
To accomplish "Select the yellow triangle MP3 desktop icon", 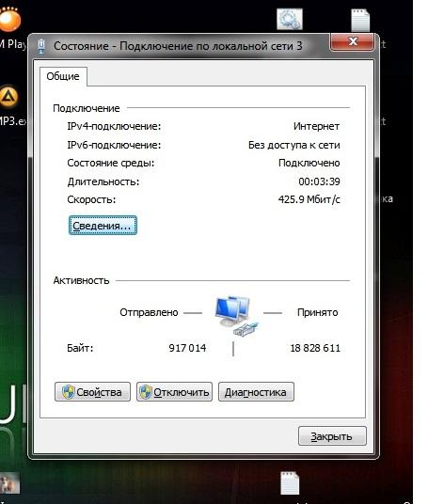I will (x=8, y=97).
